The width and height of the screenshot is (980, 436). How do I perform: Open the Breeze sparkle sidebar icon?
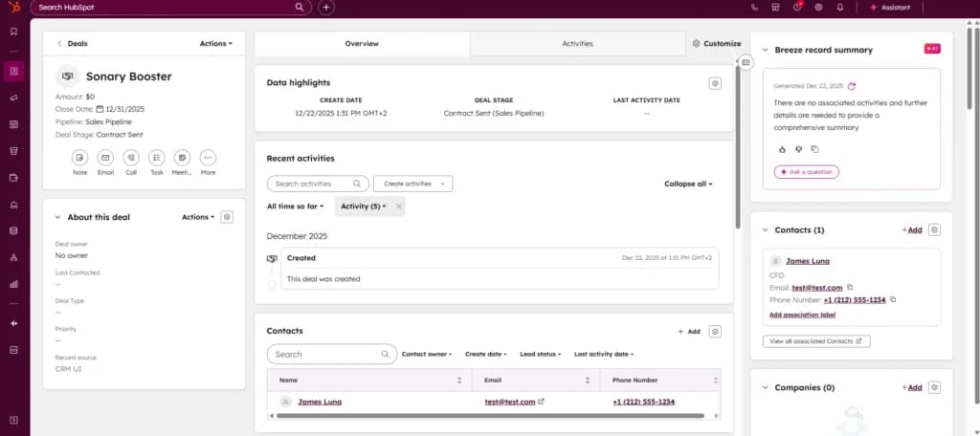(x=14, y=323)
